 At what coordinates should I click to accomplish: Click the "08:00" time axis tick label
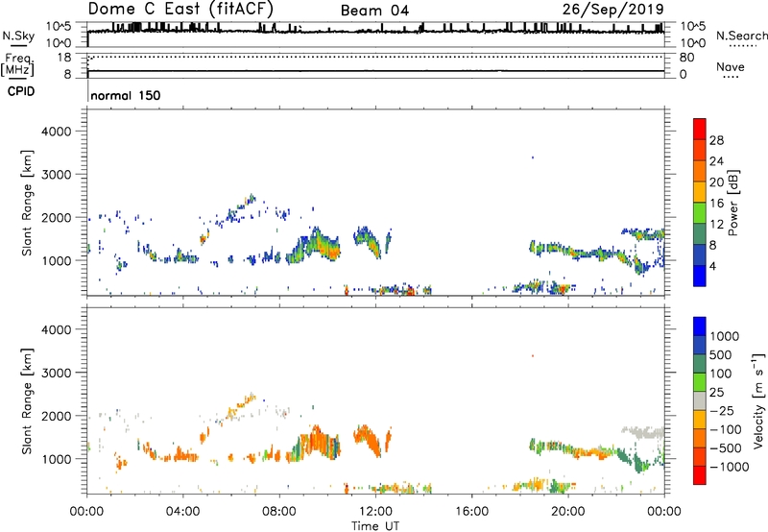coord(278,512)
